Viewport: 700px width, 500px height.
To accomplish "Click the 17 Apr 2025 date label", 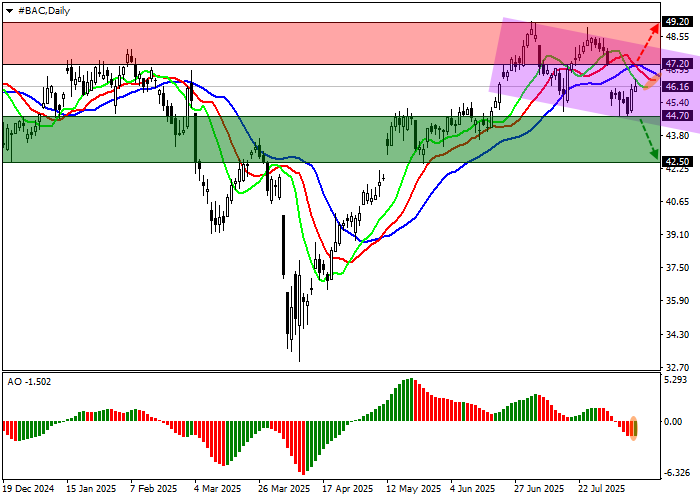I will click(x=347, y=490).
